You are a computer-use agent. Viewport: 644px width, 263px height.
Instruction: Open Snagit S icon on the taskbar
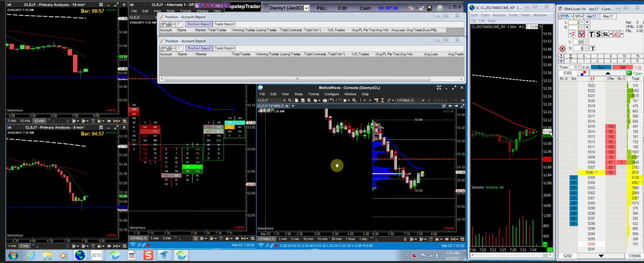(148, 255)
